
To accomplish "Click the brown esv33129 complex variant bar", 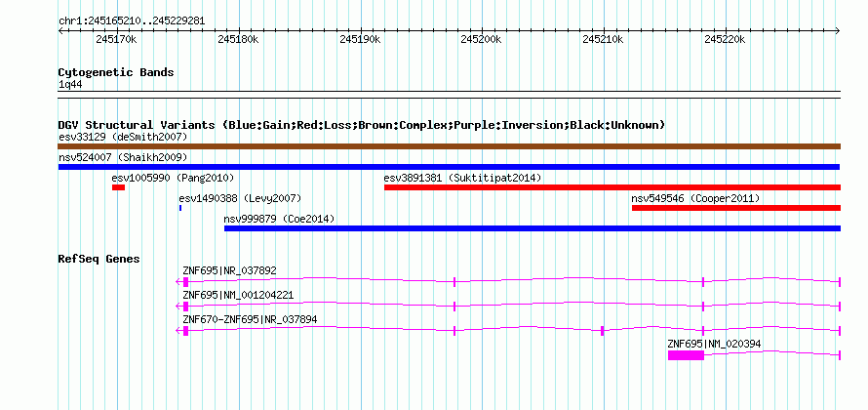I will pos(450,146).
